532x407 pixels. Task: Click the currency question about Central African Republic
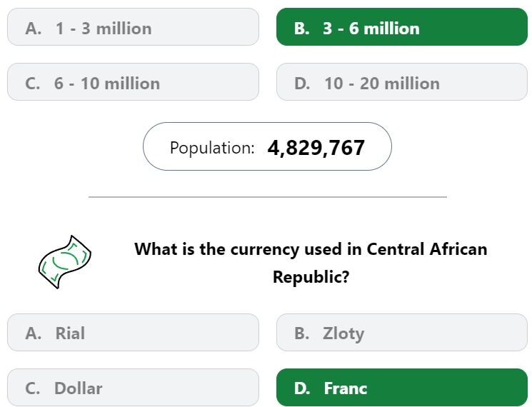(311, 263)
